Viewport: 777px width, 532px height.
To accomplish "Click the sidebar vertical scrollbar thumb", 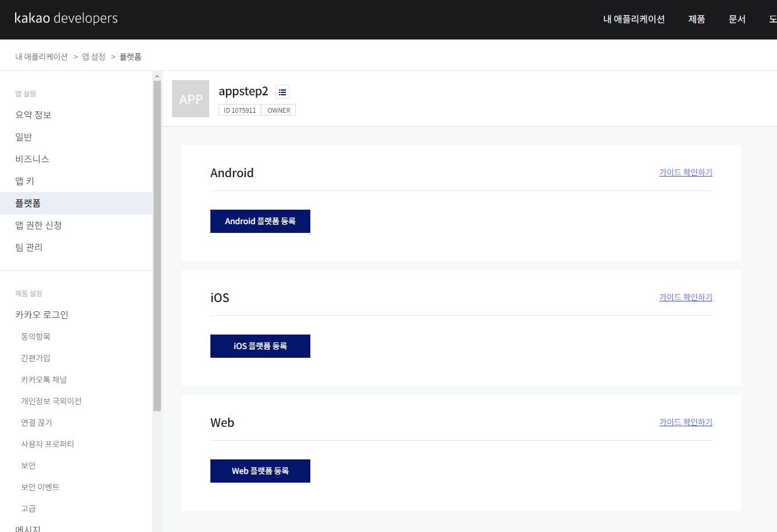I will (157, 246).
